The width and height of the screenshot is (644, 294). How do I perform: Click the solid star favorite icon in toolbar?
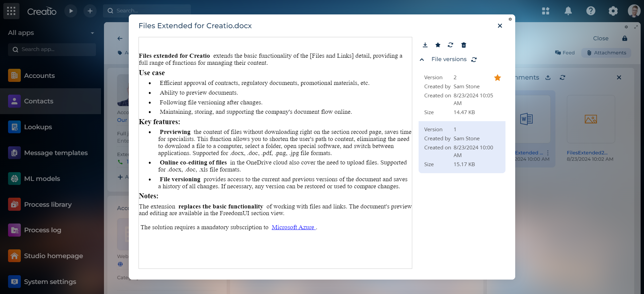click(438, 45)
